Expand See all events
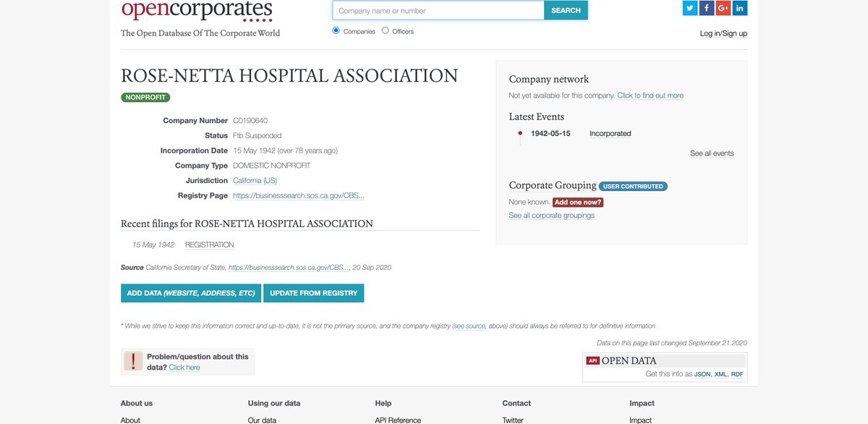Image resolution: width=868 pixels, height=424 pixels. 712,153
